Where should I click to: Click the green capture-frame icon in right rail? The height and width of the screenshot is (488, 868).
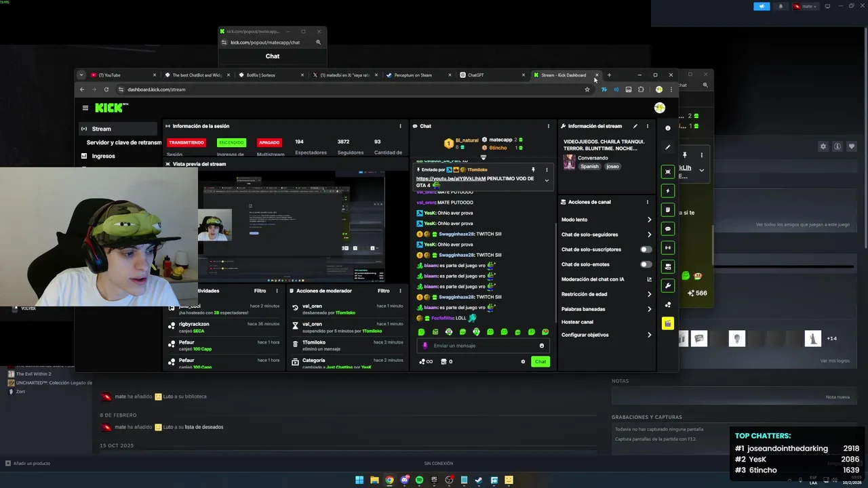pyautogui.click(x=668, y=172)
